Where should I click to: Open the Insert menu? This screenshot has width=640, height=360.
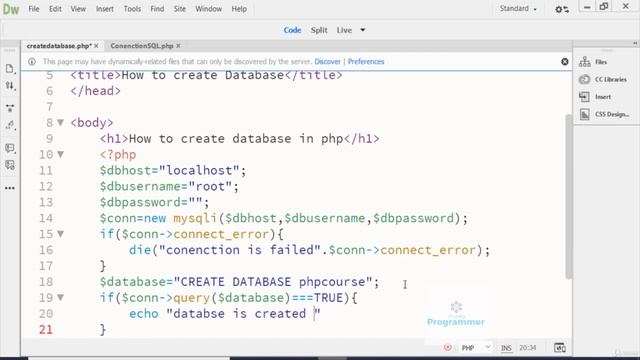point(105,9)
